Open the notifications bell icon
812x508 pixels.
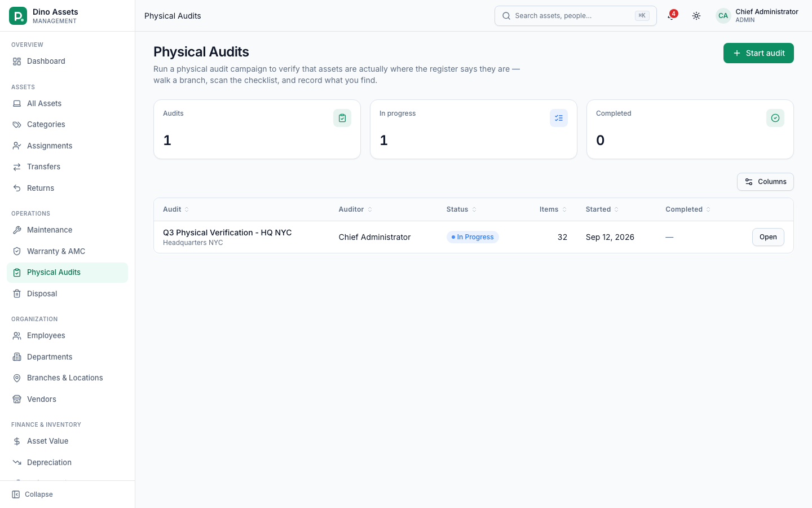[x=671, y=16]
